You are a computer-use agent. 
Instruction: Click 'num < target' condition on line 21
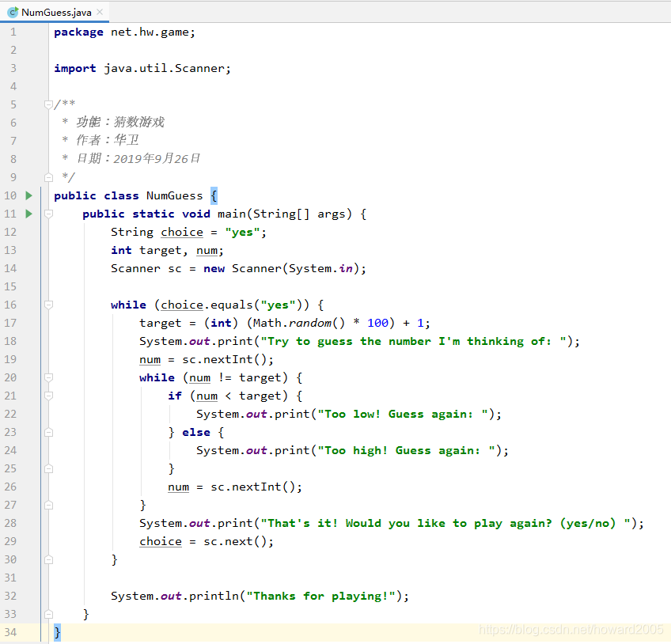point(239,396)
